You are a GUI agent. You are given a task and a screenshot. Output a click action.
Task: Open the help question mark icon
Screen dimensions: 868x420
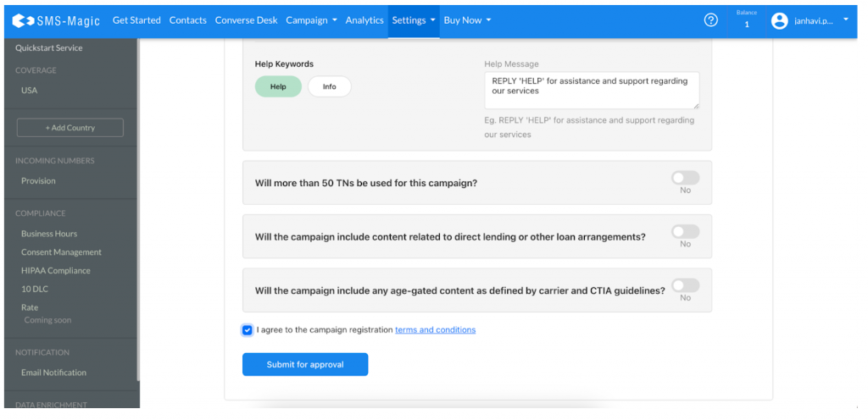tap(711, 20)
